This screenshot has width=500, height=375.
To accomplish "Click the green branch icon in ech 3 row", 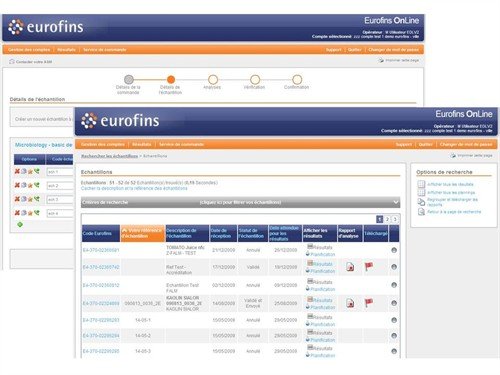I will click(x=37, y=199).
